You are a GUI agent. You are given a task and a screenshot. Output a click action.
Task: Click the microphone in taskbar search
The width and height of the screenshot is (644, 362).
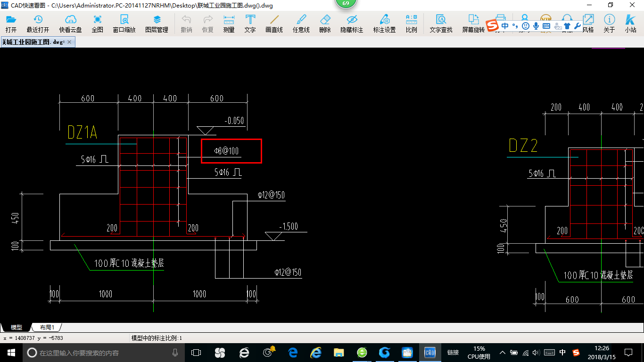[x=175, y=353]
